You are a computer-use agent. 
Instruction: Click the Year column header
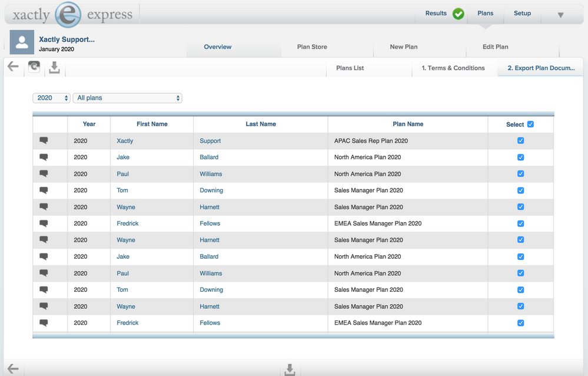[89, 124]
